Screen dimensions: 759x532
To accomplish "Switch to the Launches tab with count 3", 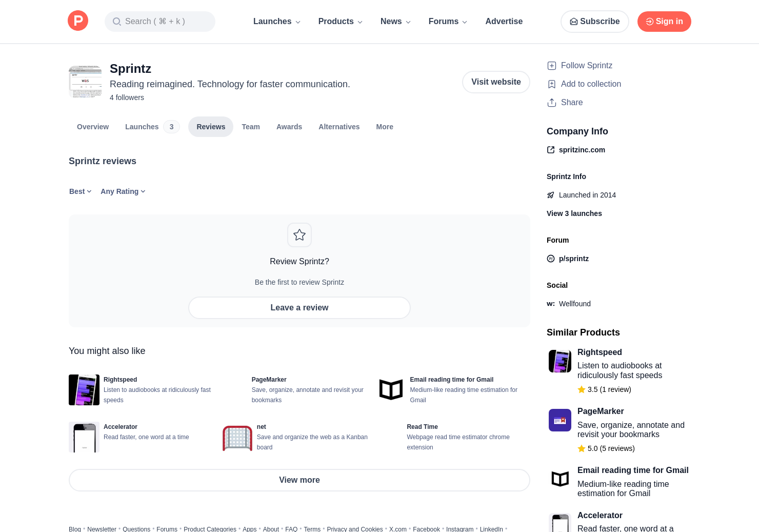I will (152, 127).
